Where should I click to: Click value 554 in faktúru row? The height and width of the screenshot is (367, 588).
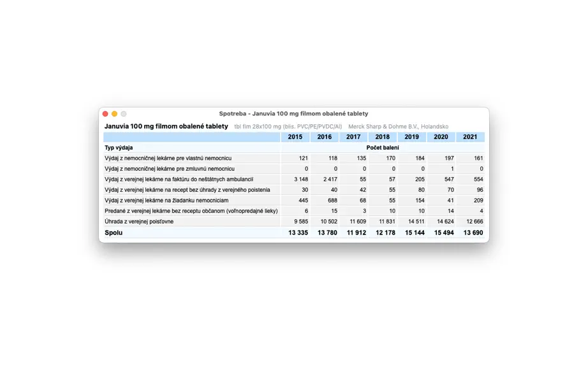pyautogui.click(x=478, y=179)
